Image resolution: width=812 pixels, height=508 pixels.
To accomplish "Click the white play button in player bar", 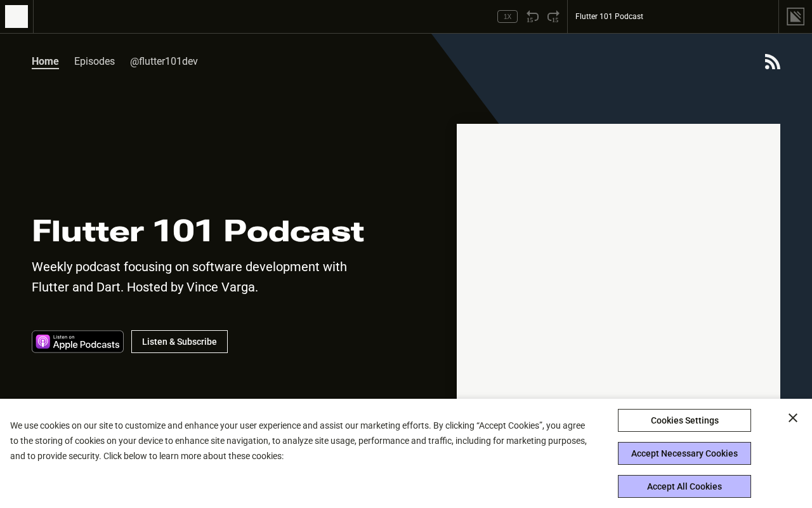I will (x=16, y=17).
